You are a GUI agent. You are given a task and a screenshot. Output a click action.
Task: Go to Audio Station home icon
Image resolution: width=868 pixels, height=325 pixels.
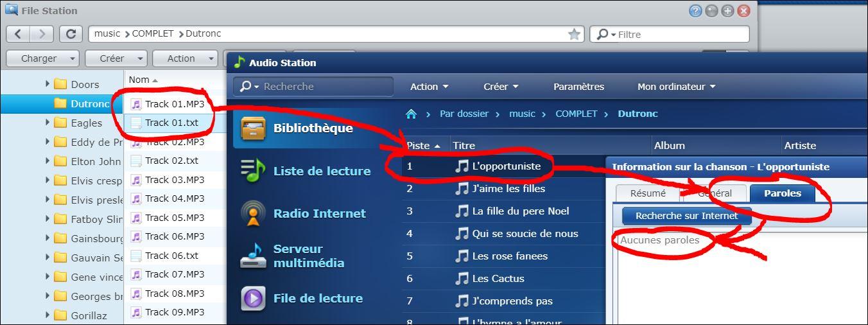click(x=411, y=114)
